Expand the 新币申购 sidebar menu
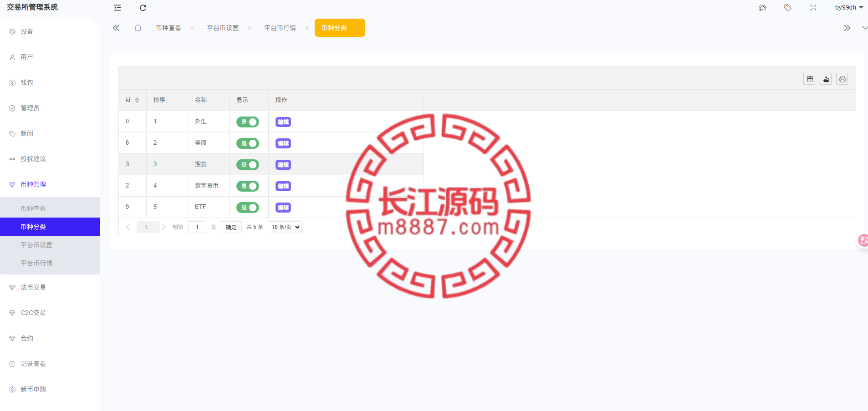The height and width of the screenshot is (411, 868). (x=50, y=389)
